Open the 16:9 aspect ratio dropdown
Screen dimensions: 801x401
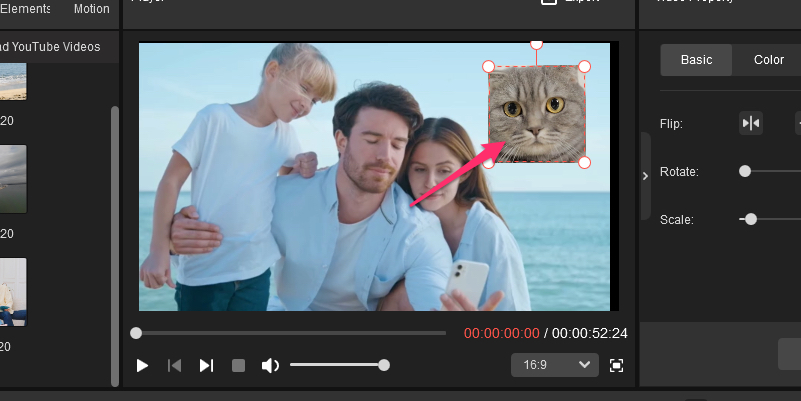[x=554, y=365]
